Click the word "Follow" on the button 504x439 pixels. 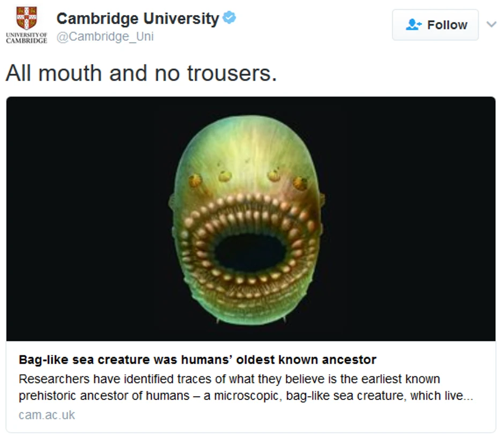pos(447,25)
